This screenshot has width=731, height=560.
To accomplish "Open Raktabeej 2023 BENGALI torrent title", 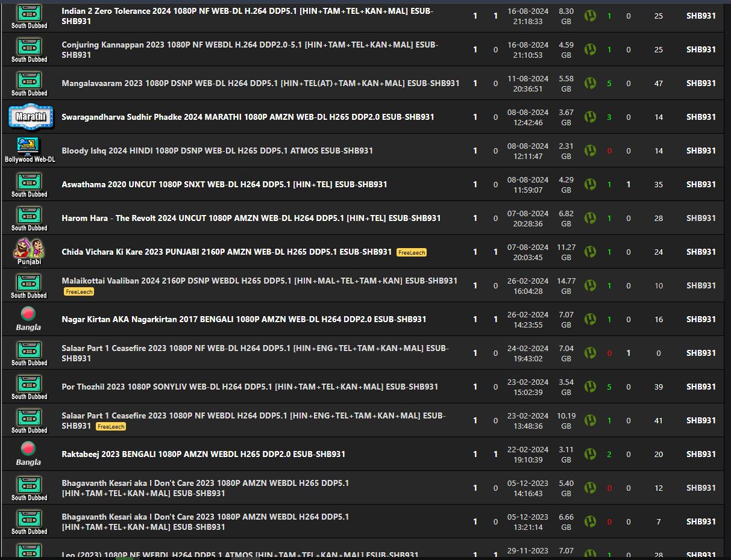I will pyautogui.click(x=203, y=454).
